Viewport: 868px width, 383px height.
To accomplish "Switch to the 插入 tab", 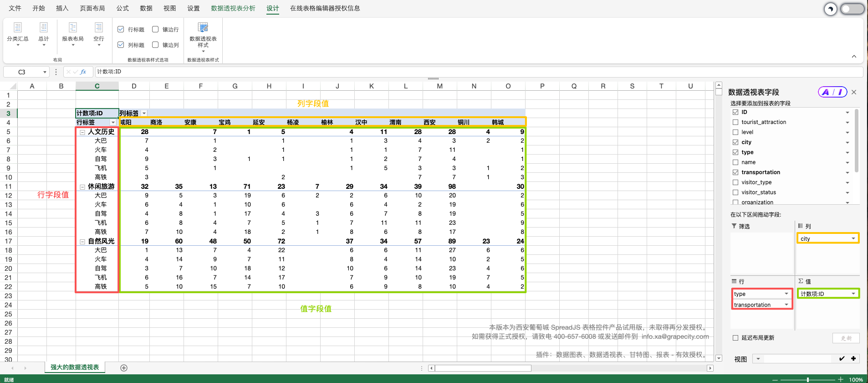I will 62,8.
